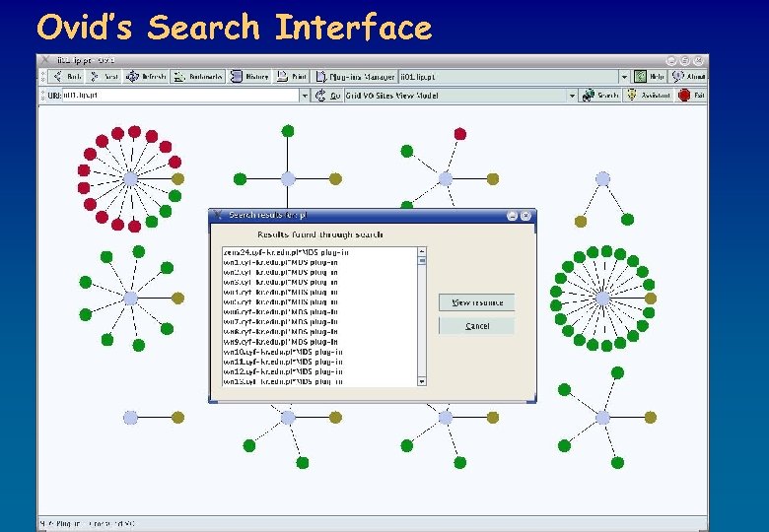The width and height of the screenshot is (769, 532).
Task: Open the Plug-ins Manager
Action: (x=355, y=77)
